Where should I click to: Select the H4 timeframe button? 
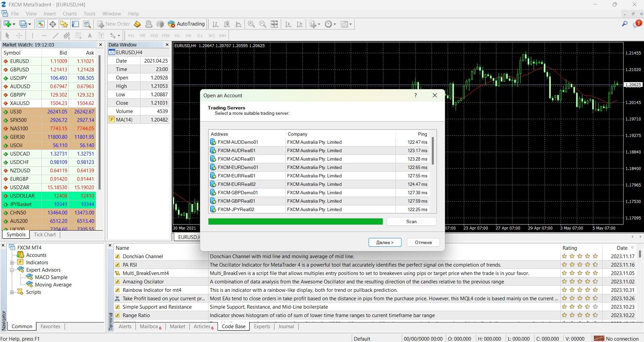(188, 36)
